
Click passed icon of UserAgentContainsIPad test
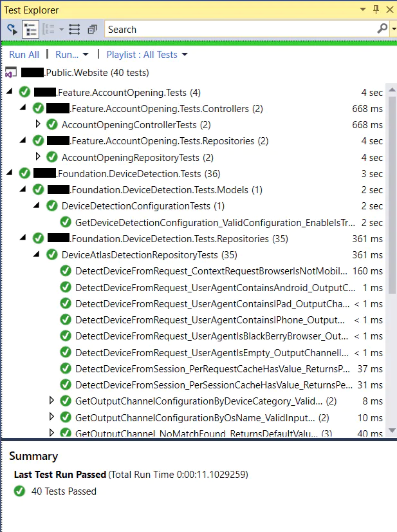click(66, 303)
